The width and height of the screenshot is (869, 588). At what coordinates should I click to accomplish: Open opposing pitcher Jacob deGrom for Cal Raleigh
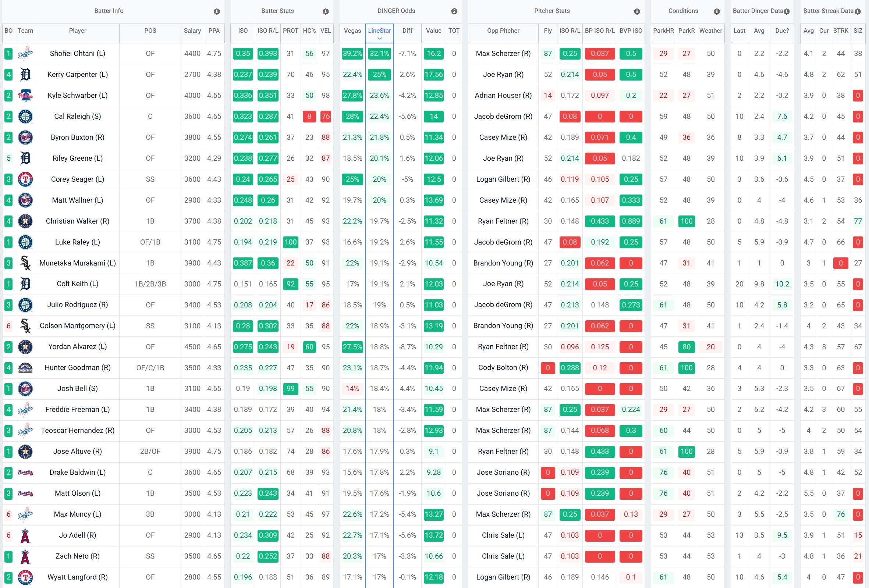coord(503,117)
